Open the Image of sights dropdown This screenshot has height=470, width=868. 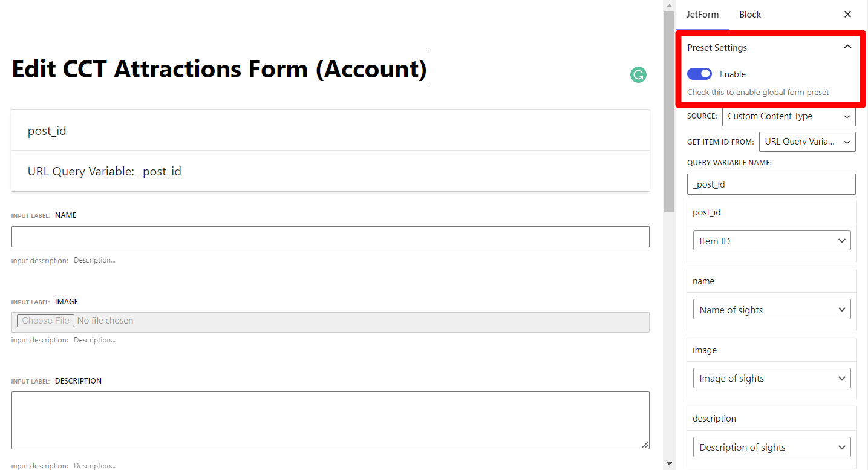coord(771,379)
